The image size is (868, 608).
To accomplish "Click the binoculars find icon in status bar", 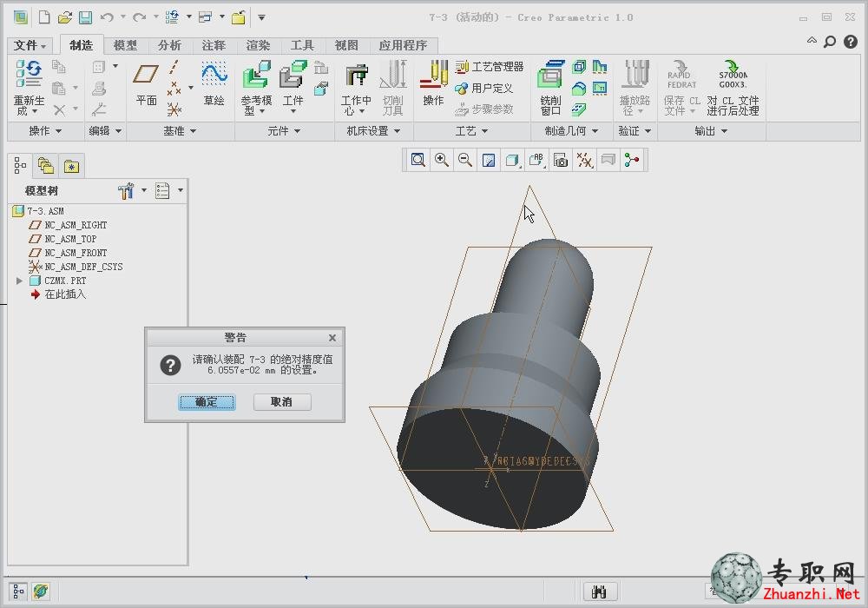I will (x=600, y=592).
